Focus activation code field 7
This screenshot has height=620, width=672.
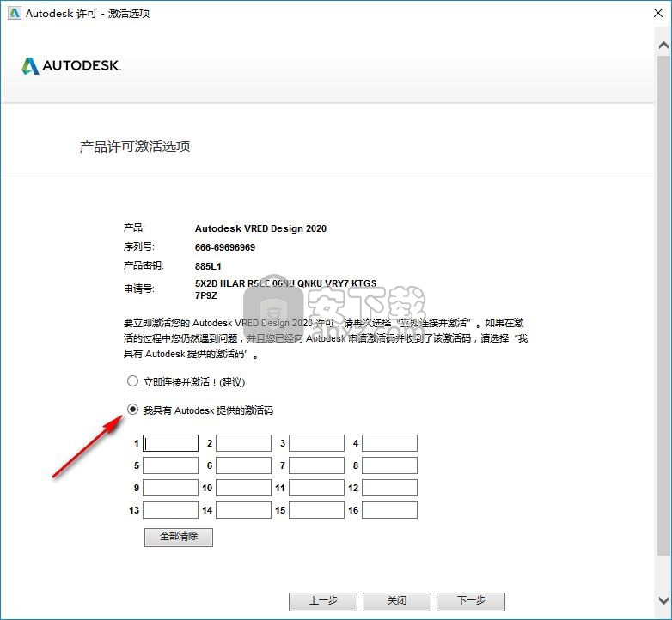click(316, 465)
